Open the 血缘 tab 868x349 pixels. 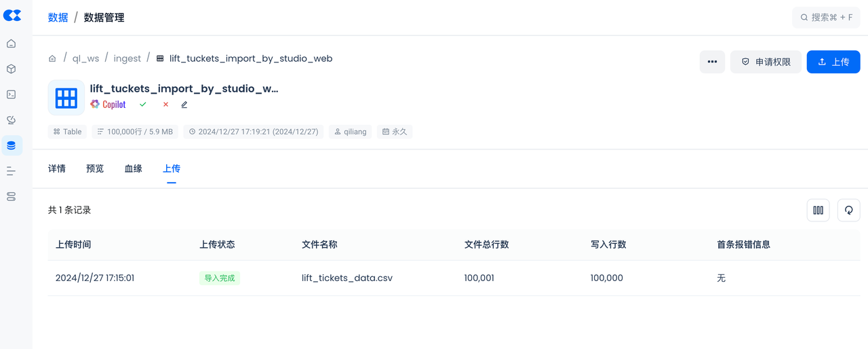coord(133,168)
